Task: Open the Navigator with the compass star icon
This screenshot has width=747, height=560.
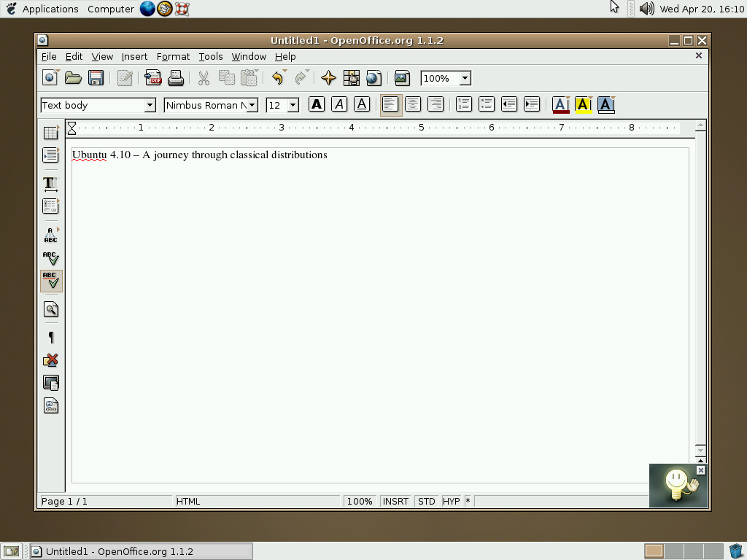Action: pyautogui.click(x=328, y=78)
